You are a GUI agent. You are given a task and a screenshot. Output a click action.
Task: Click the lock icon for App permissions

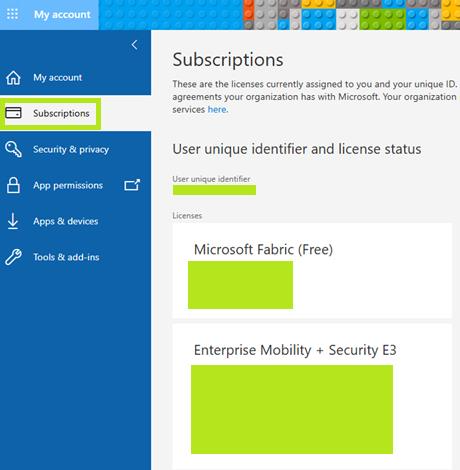(x=13, y=185)
